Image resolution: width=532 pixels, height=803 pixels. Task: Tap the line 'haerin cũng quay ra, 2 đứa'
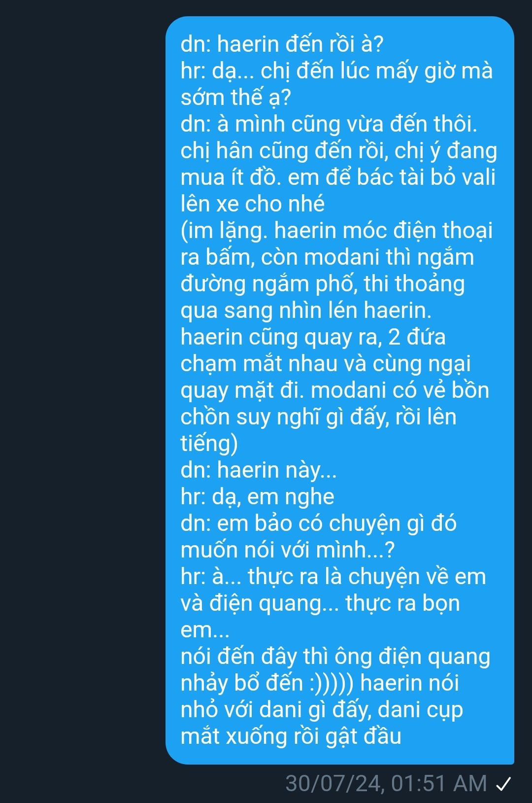coord(313,337)
